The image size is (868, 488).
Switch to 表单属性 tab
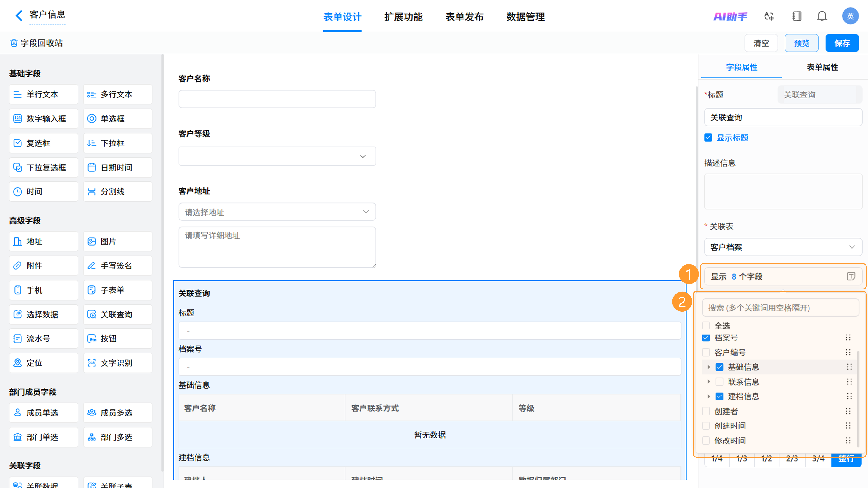822,67
